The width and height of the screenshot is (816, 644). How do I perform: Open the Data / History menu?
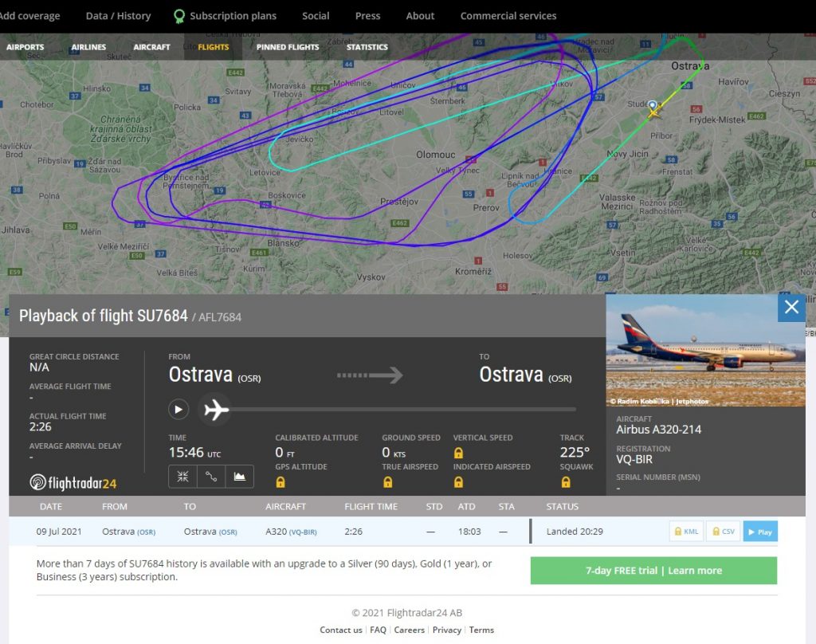click(118, 16)
